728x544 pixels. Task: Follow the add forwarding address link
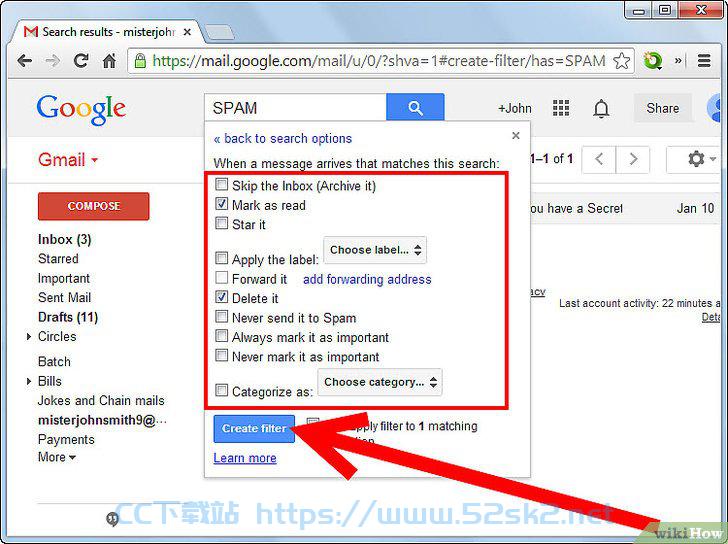click(x=367, y=279)
